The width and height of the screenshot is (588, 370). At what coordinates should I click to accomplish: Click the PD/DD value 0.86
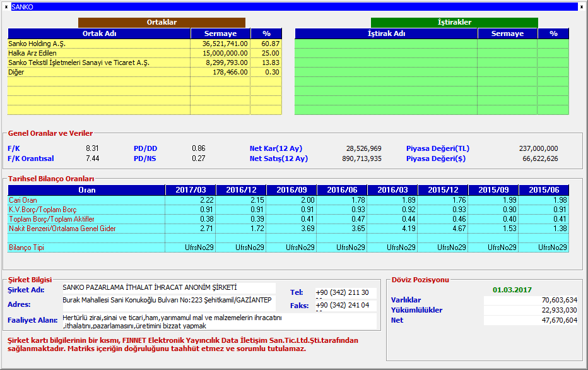click(198, 148)
